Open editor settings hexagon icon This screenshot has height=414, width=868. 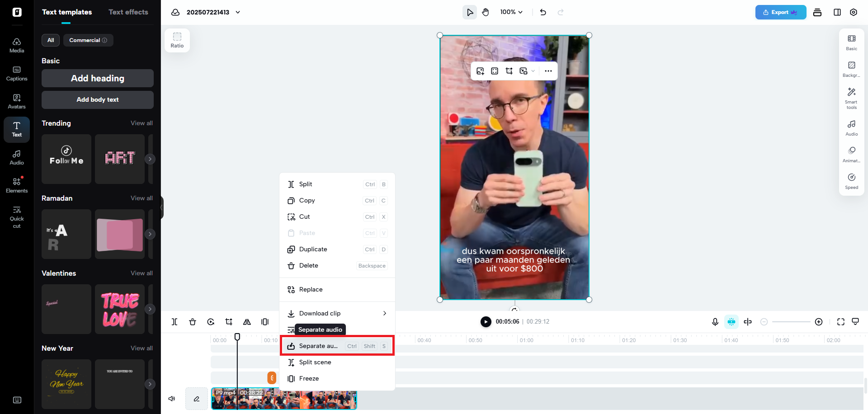tap(854, 12)
